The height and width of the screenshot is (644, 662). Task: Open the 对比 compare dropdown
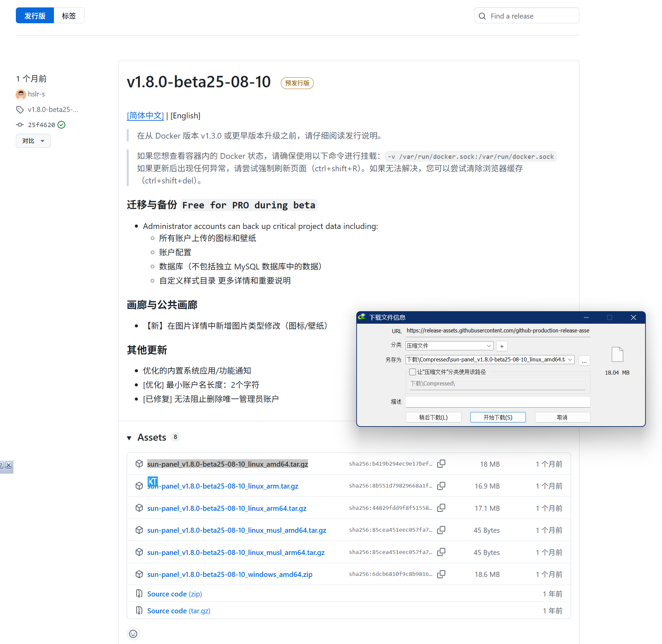pos(33,141)
